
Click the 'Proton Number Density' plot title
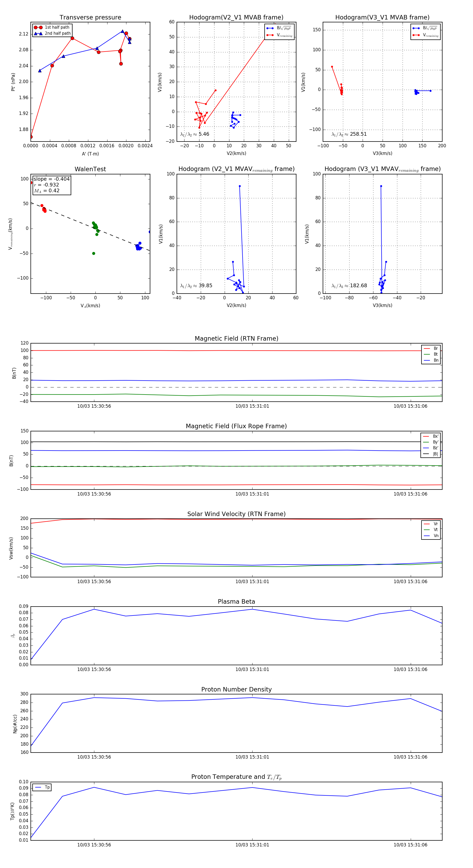236,689
